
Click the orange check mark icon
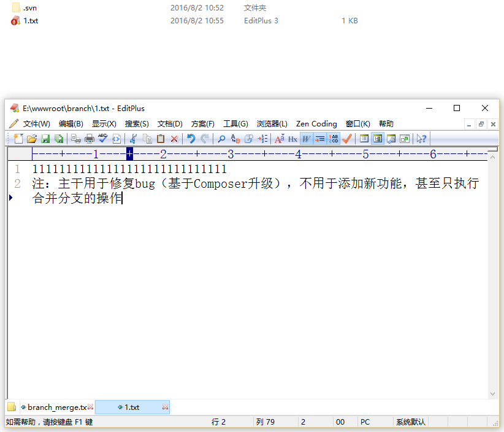347,139
